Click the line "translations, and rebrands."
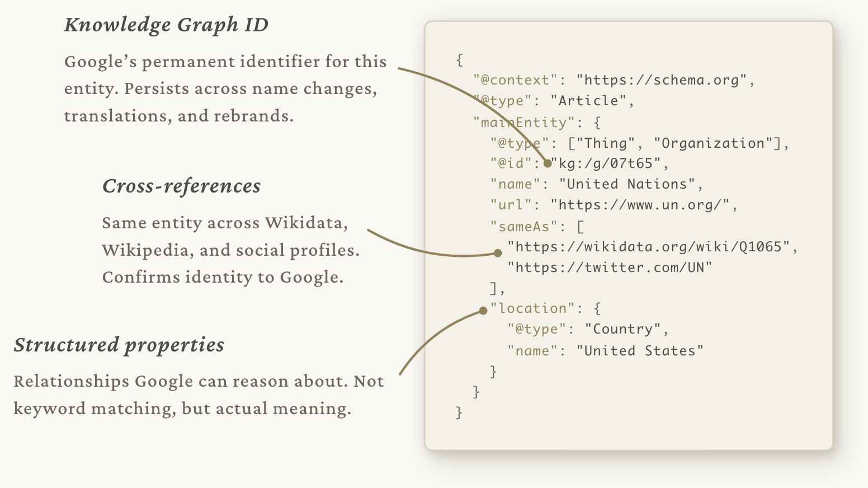The image size is (868, 488). (x=179, y=116)
